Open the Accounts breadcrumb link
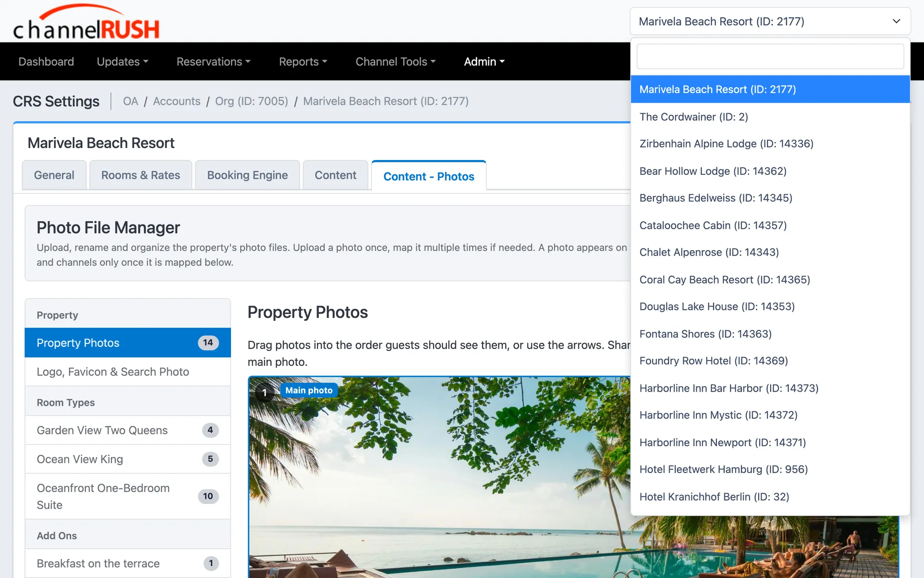Image resolution: width=924 pixels, height=578 pixels. point(176,101)
